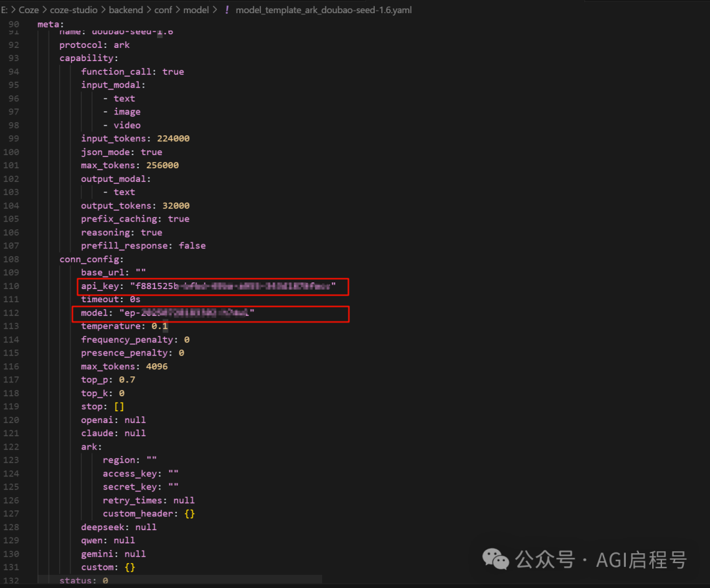Click line number 110 in gutter
Viewport: 710px width, 588px height.
pyautogui.click(x=11, y=286)
